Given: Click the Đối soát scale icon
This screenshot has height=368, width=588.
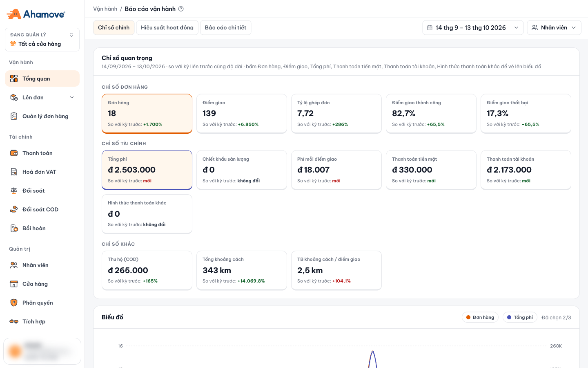Looking at the screenshot, I should point(14,191).
